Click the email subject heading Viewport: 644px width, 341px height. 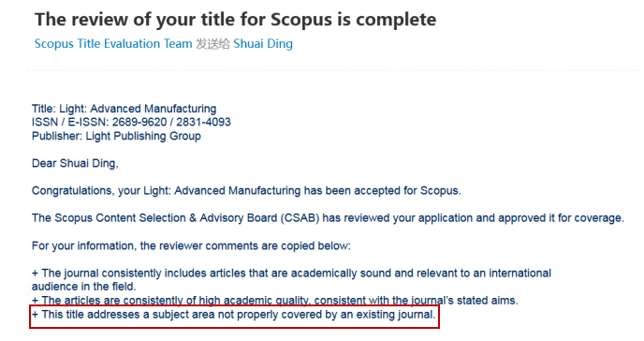235,20
